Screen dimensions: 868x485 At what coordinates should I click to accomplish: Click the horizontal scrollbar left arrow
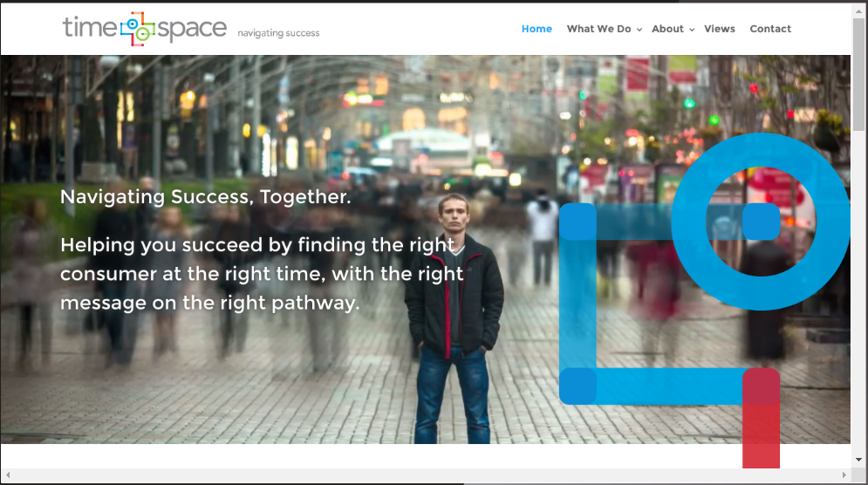click(8, 475)
